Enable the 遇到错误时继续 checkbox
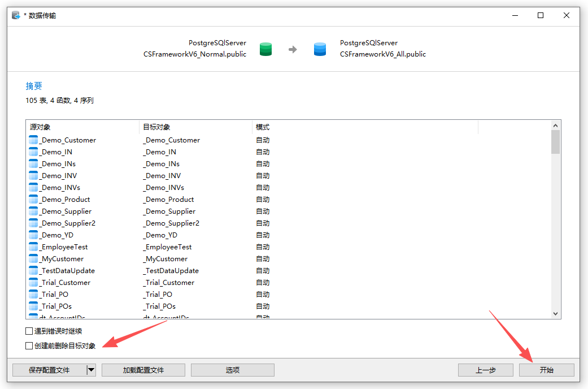The width and height of the screenshot is (588, 389). tap(29, 331)
